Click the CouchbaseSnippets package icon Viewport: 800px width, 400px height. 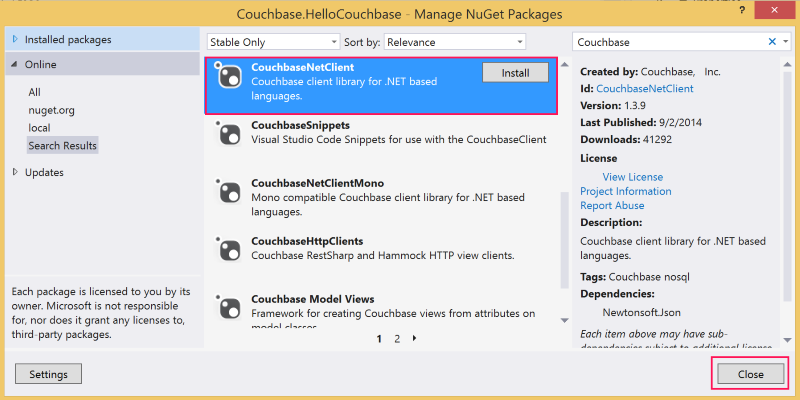(230, 134)
